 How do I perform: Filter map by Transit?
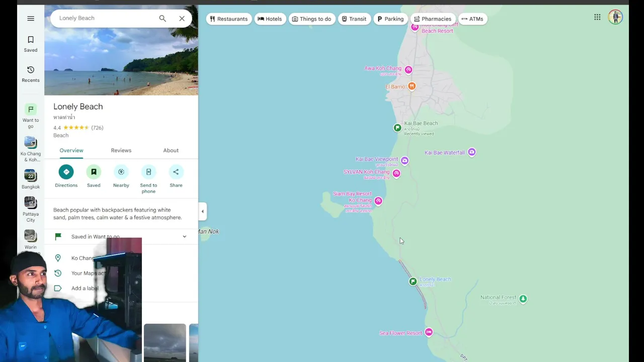click(354, 19)
